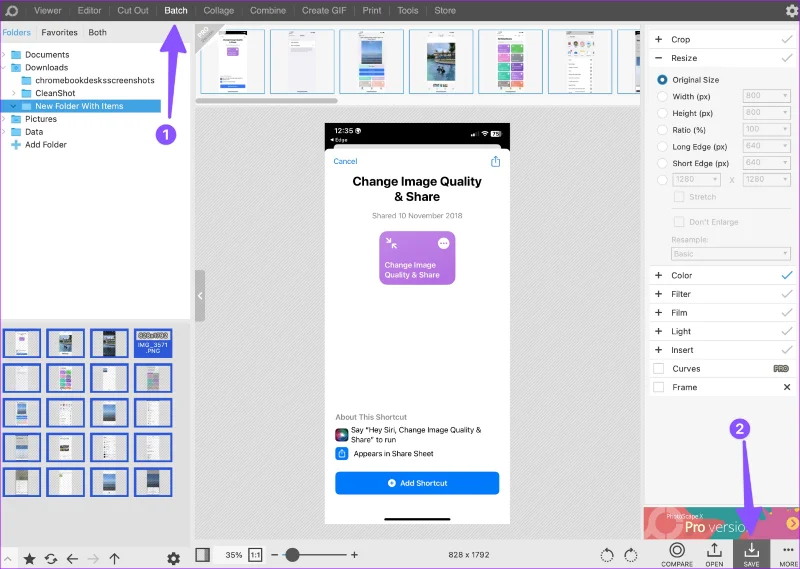Set zoom to 1:1 actual size
Viewport: 800px width, 569px height.
coord(255,555)
